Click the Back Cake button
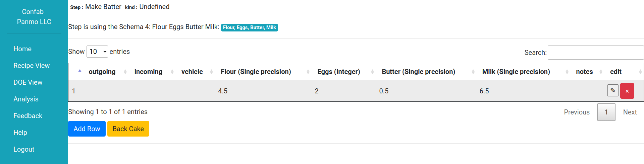Screen dimensions: 644x164 (x=128, y=129)
